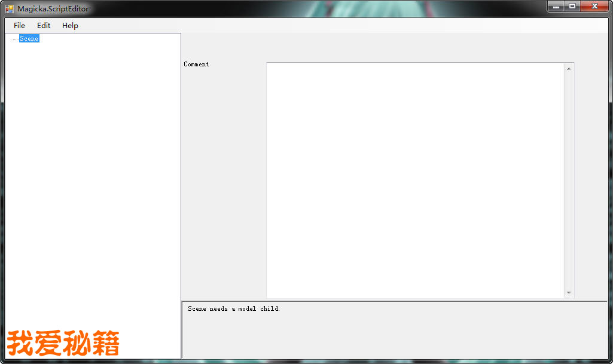Close the Magicka.ScriptEditor window

point(594,7)
